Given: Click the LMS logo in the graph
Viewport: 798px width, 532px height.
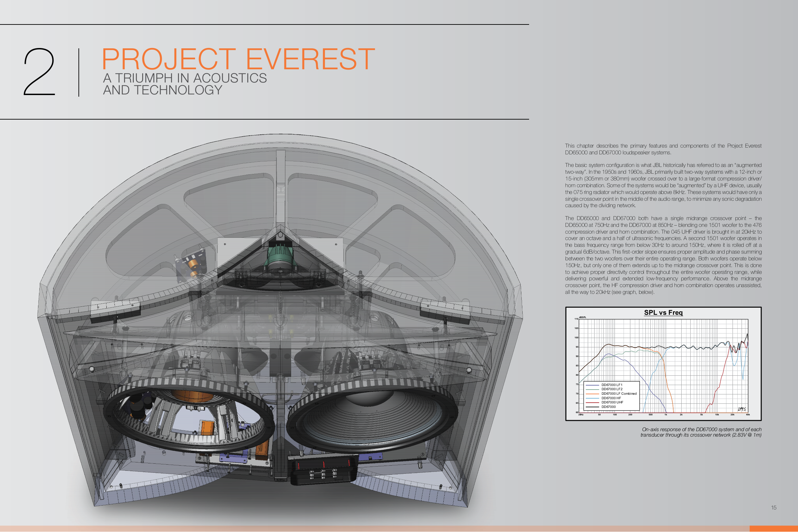Looking at the screenshot, I should (x=742, y=409).
